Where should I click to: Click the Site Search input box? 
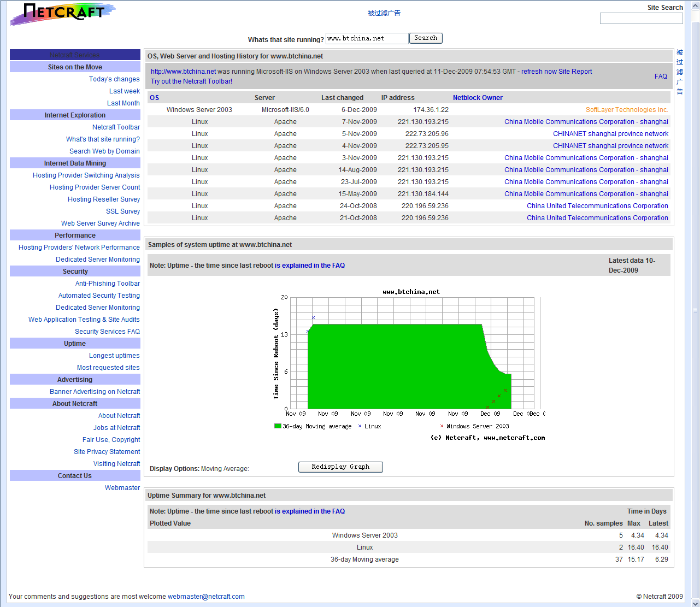(x=641, y=19)
